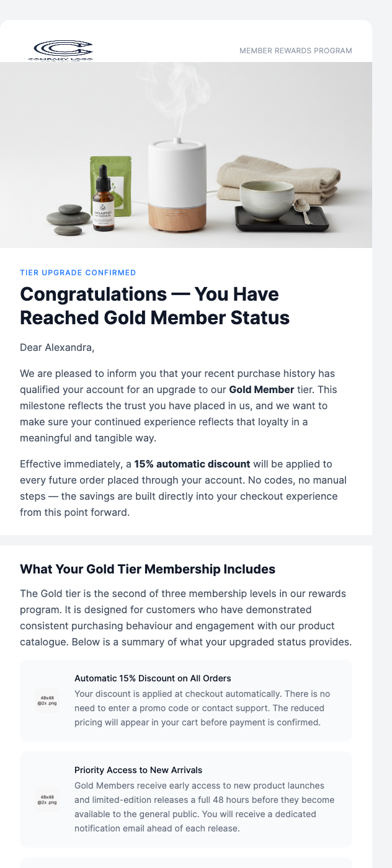
Task: Click the MEMBER REWARDS PROGRAM header text
Action: point(295,51)
